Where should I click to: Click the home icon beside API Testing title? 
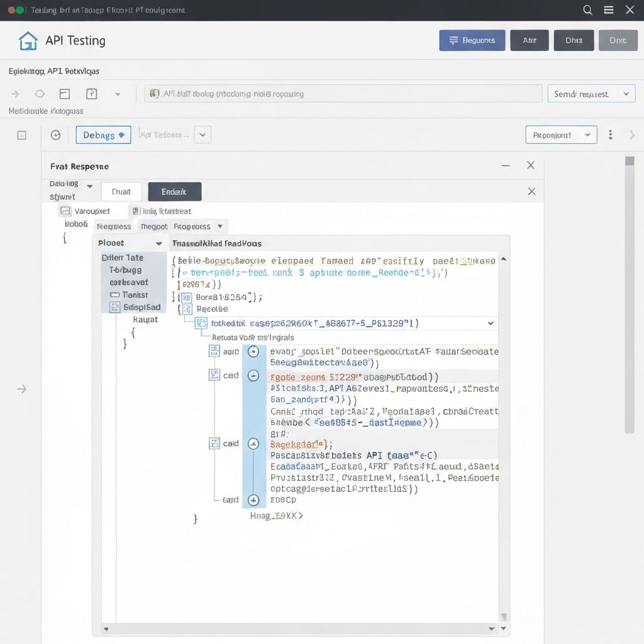(27, 40)
